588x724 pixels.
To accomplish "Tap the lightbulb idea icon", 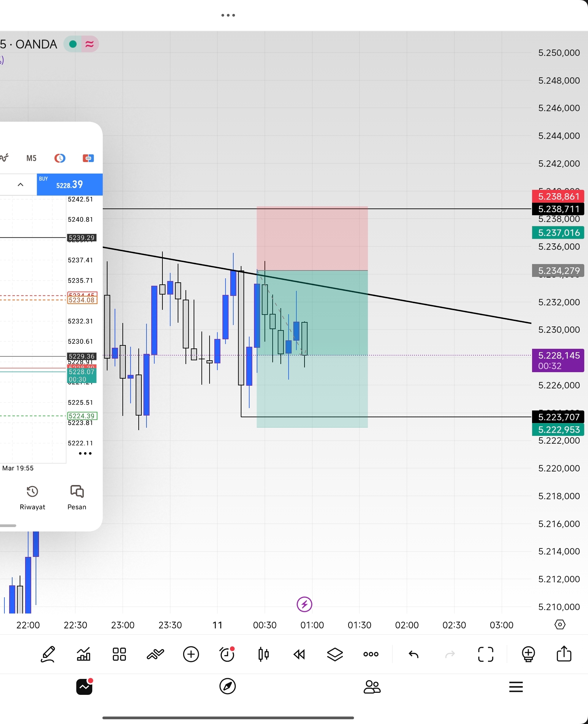I will [528, 654].
